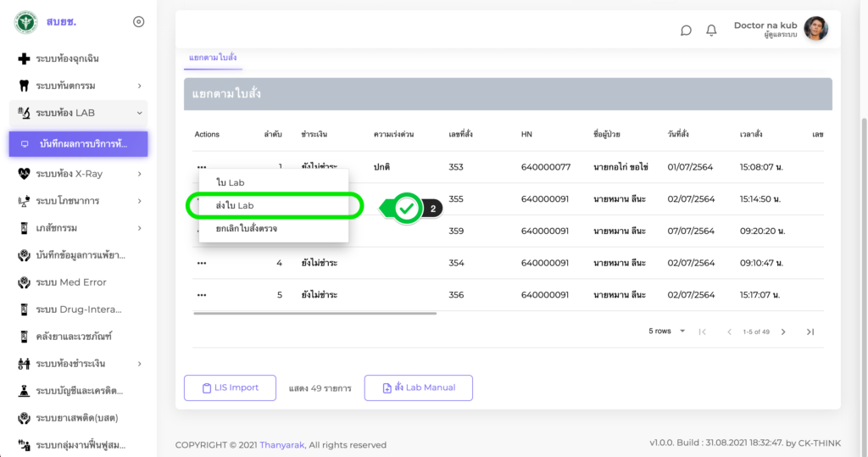This screenshot has width=868, height=457.
Task: Select 'ใบ Lab' from context menu
Action: (231, 182)
